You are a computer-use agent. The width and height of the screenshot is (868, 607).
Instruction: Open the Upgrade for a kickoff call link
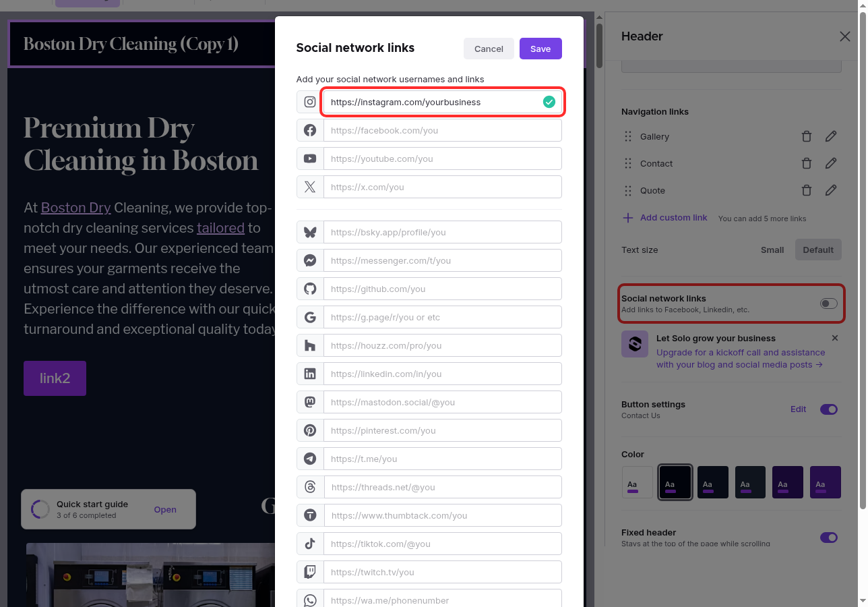[740, 358]
